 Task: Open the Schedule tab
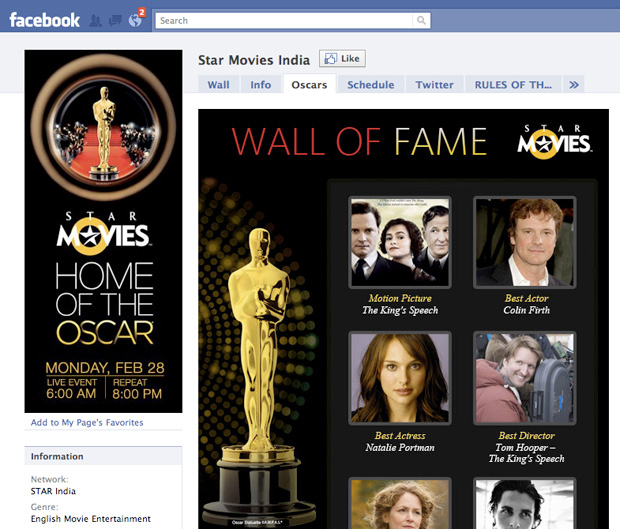coord(370,85)
